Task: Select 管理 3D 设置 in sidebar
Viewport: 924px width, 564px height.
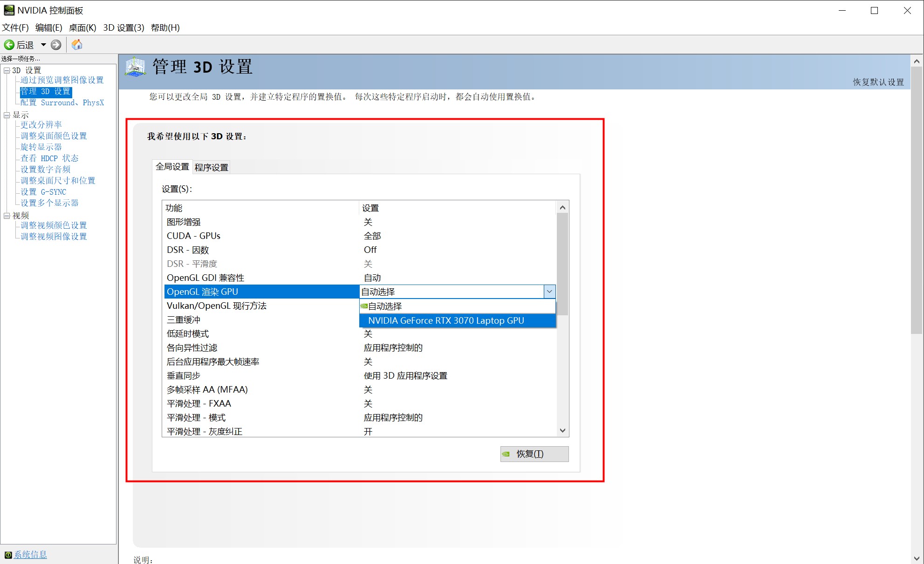Action: point(46,91)
